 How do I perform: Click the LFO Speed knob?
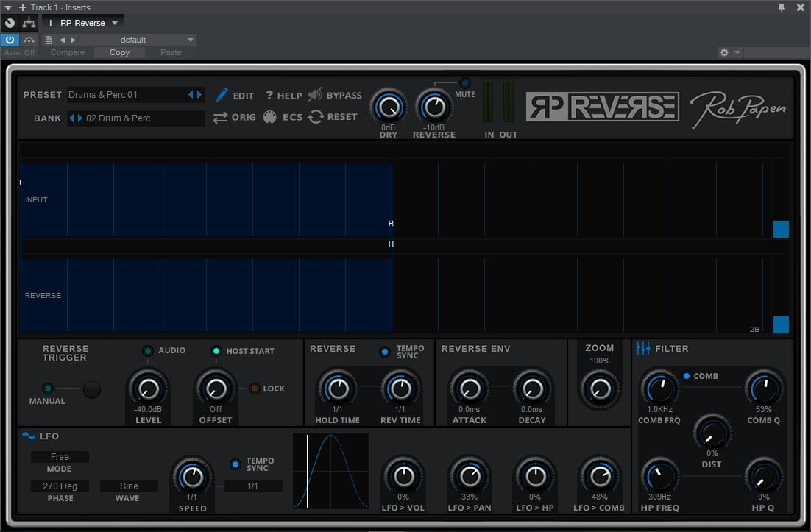tap(192, 477)
